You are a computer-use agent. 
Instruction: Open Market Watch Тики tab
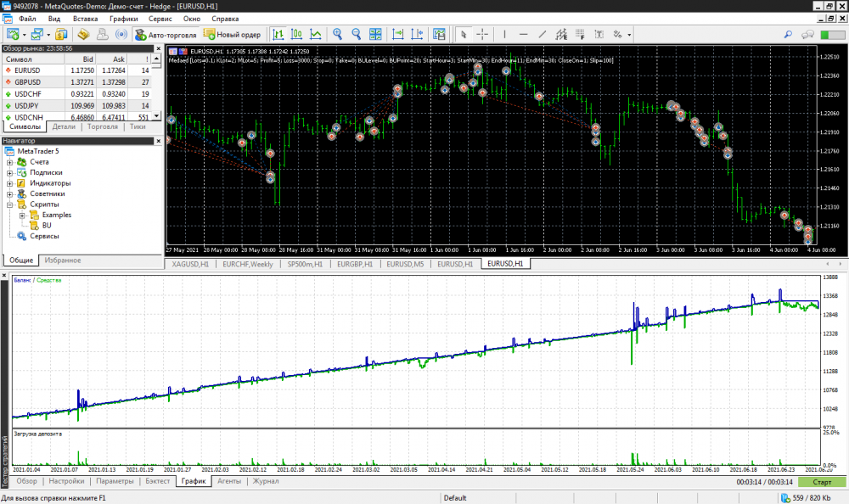138,126
